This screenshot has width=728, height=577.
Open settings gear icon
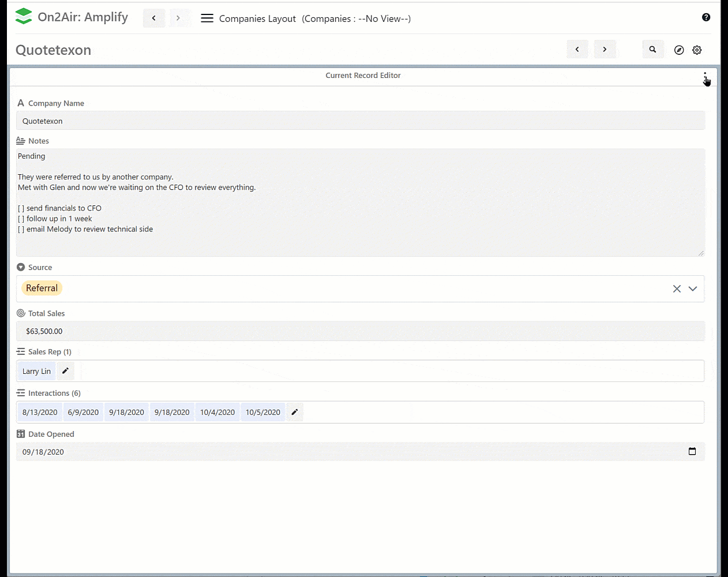[697, 50]
